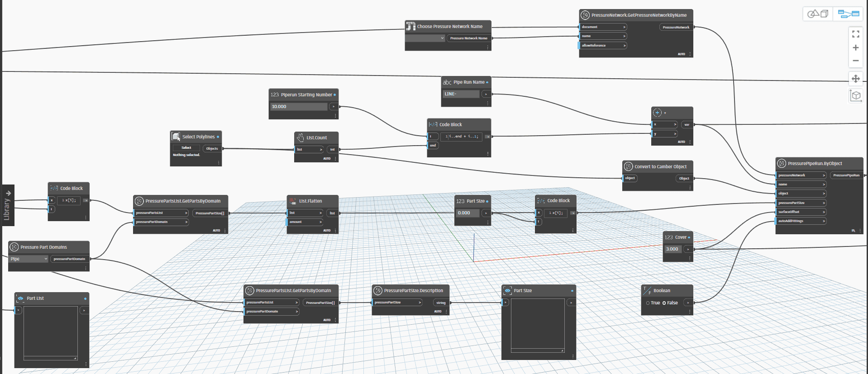Click the Select Polylines node icon
Image resolution: width=868 pixels, height=374 pixels.
pyautogui.click(x=176, y=136)
